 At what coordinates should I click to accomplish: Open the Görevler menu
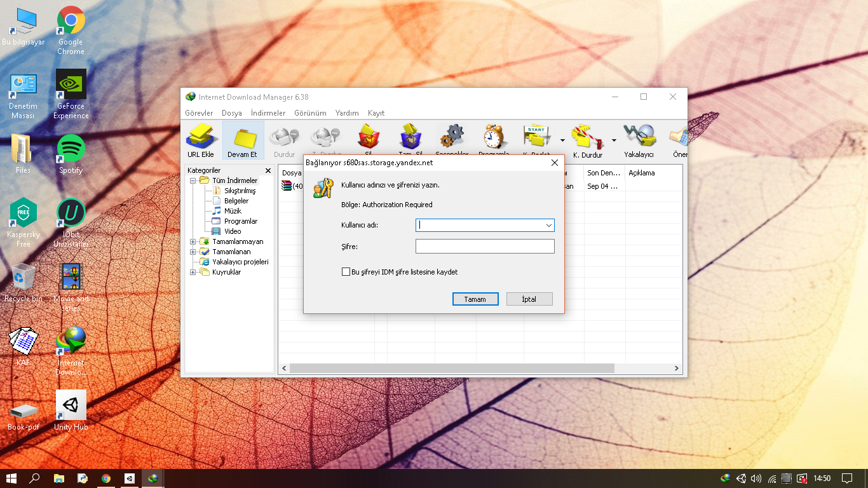[199, 113]
